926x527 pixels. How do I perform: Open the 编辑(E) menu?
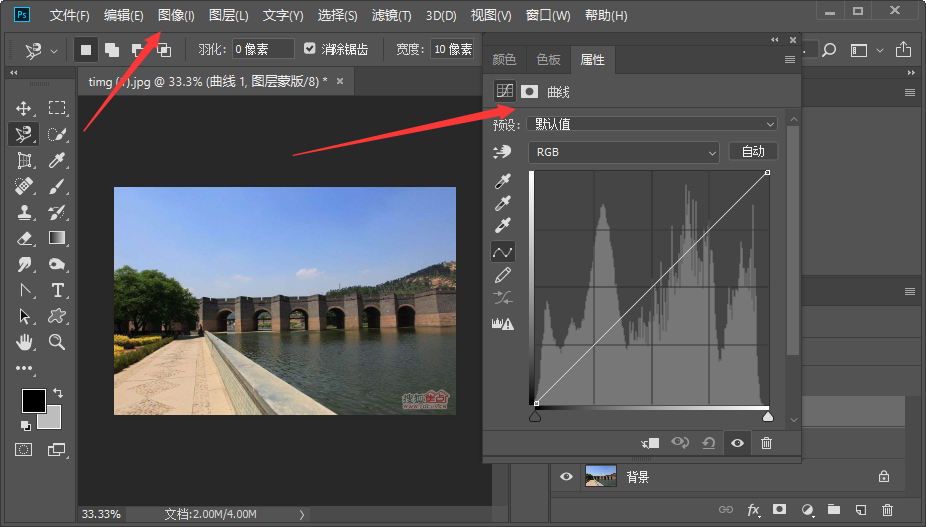point(123,15)
